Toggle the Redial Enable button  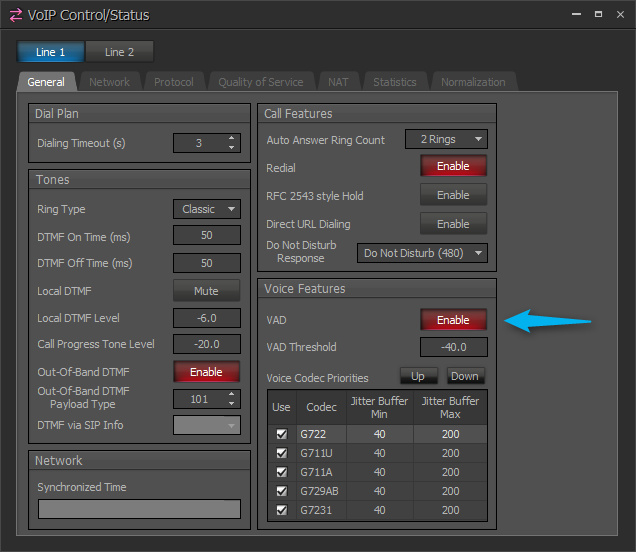coord(453,167)
